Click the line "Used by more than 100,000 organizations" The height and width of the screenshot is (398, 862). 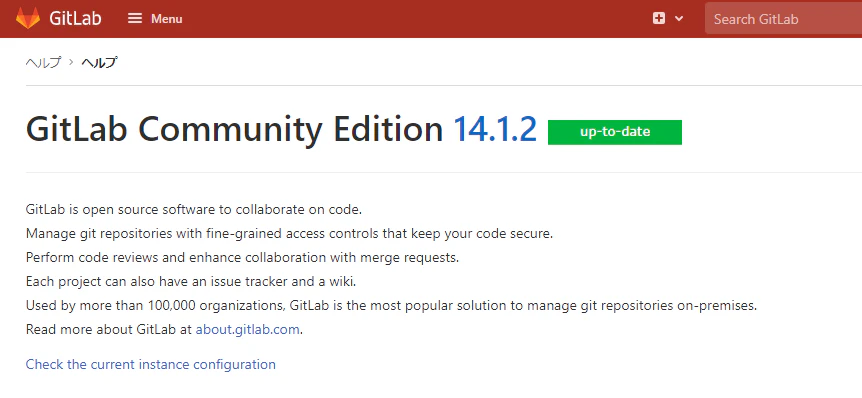click(x=391, y=306)
